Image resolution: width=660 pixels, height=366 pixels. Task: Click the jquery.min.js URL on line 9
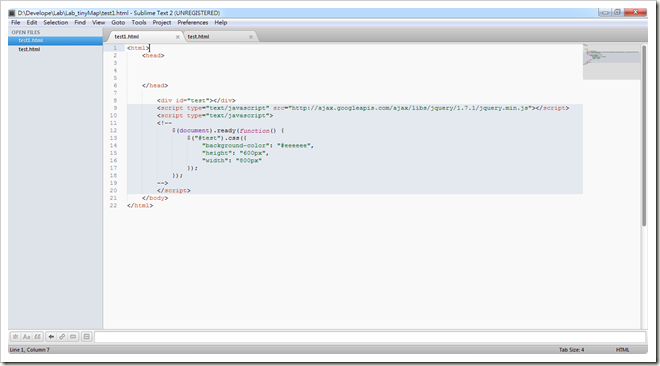tap(410, 108)
